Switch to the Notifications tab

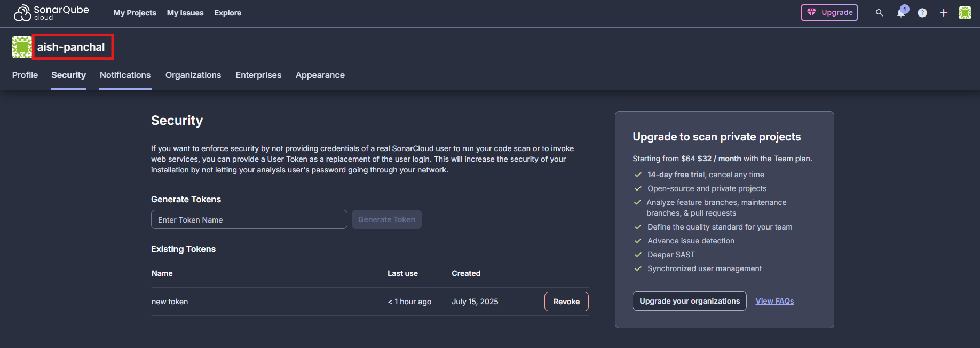click(x=125, y=75)
